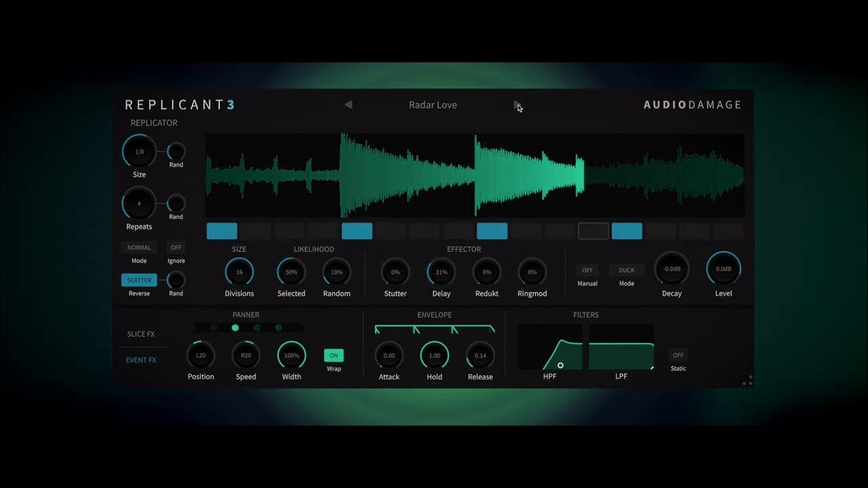Toggle the Static OFF button
The height and width of the screenshot is (488, 868).
point(678,355)
